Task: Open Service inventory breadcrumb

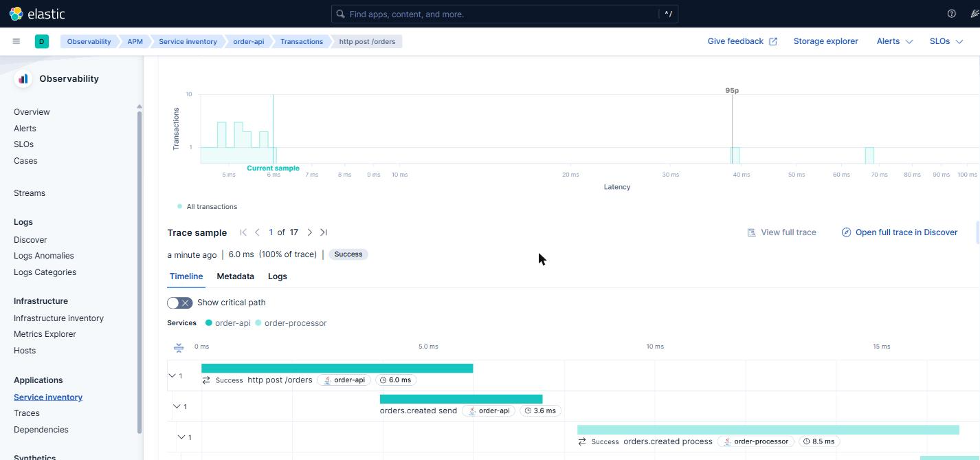Action: pos(188,41)
